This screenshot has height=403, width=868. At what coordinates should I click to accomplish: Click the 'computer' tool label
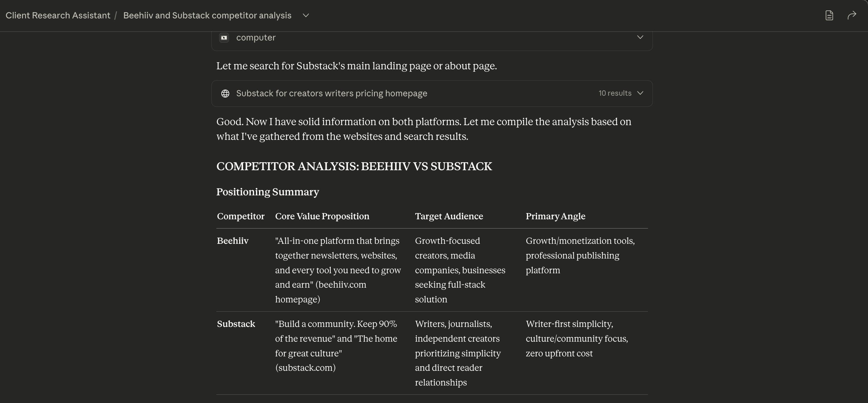coord(255,37)
